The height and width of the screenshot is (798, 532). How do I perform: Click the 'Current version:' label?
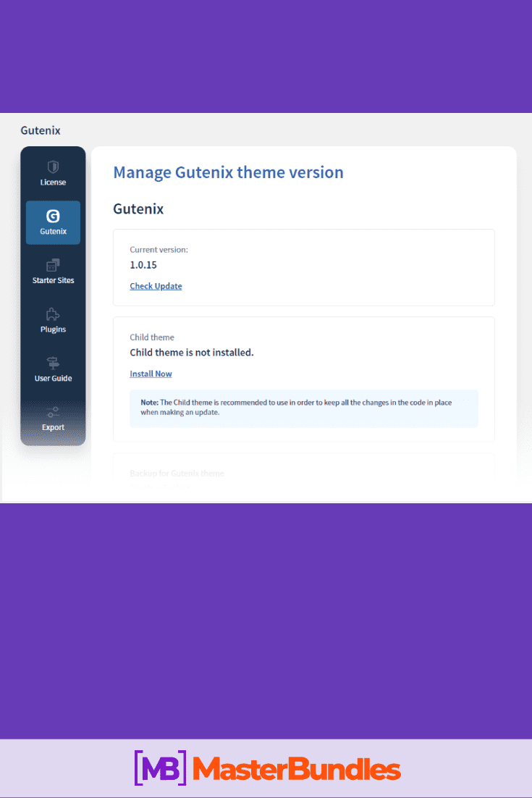159,249
